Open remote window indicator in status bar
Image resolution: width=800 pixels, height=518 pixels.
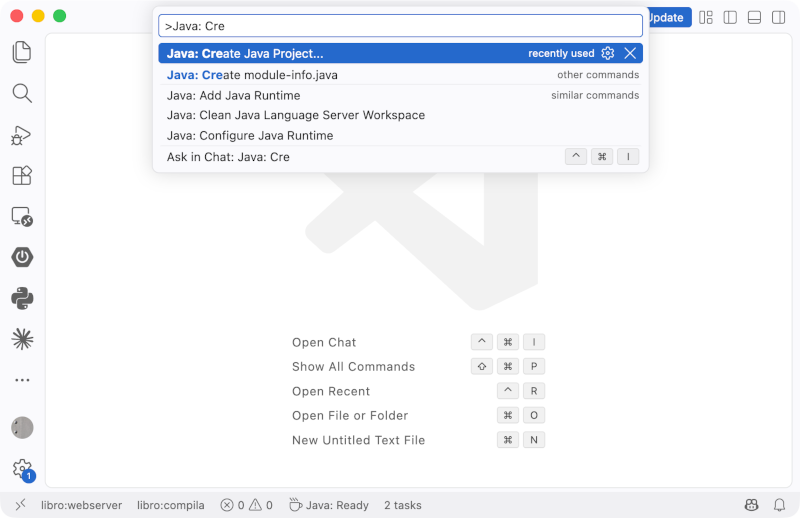[x=20, y=505]
